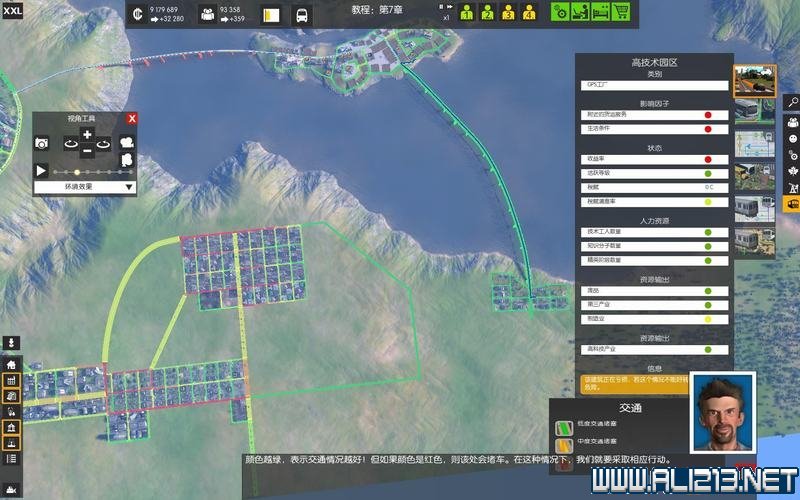Click the XXL main menu logo
This screenshot has height=500, width=800.
pyautogui.click(x=13, y=13)
